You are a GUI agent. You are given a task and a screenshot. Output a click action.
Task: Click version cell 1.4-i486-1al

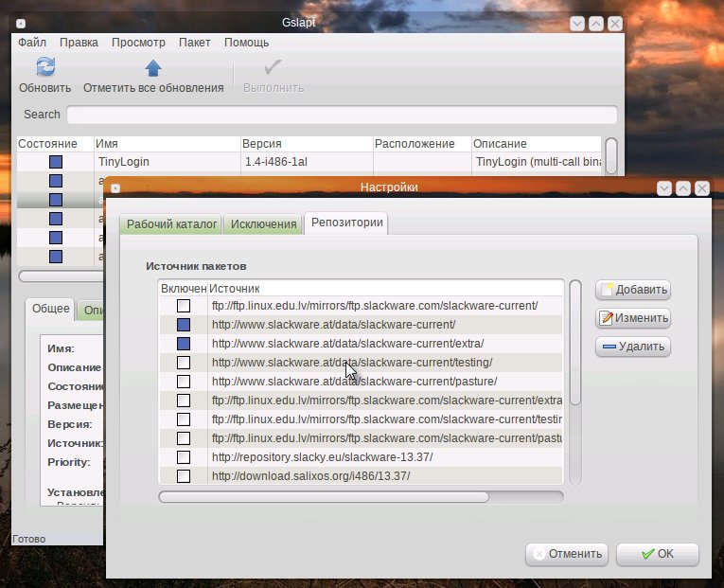coord(275,162)
